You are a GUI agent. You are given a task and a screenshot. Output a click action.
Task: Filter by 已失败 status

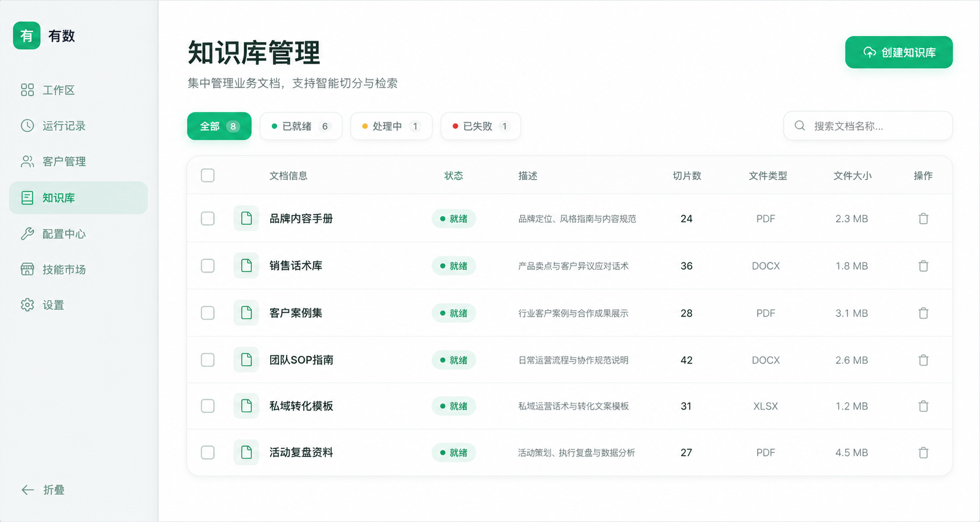pyautogui.click(x=481, y=126)
